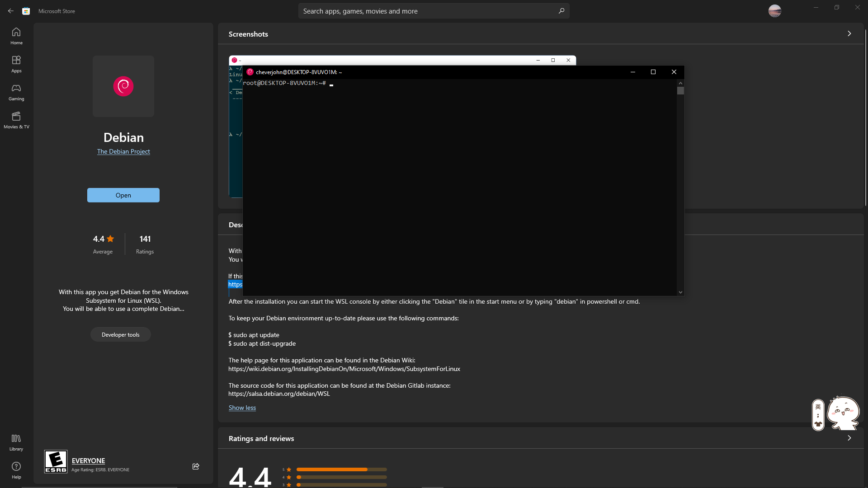The height and width of the screenshot is (488, 868).
Task: Open Help in the sidebar
Action: (x=16, y=470)
